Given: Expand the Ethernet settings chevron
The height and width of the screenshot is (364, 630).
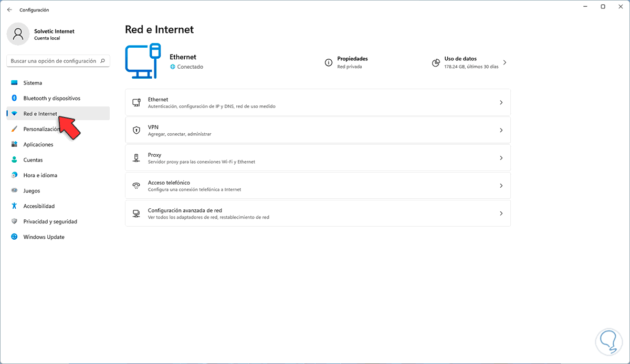Looking at the screenshot, I should click(x=501, y=103).
